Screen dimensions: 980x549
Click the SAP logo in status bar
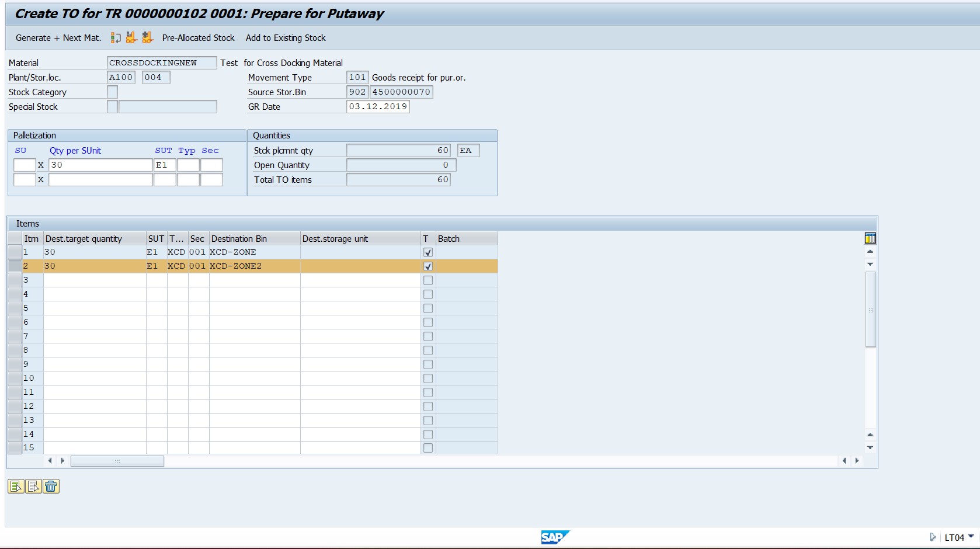click(x=554, y=537)
